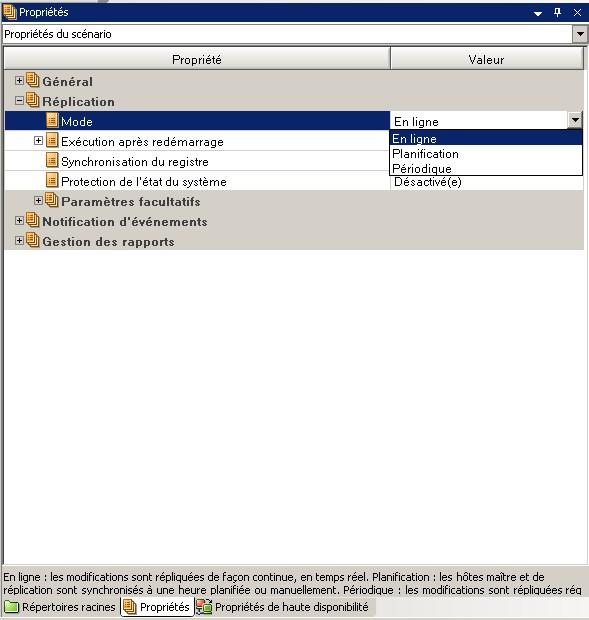589x620 pixels.
Task: Click the Synchronisation du registre property icon
Action: point(52,160)
